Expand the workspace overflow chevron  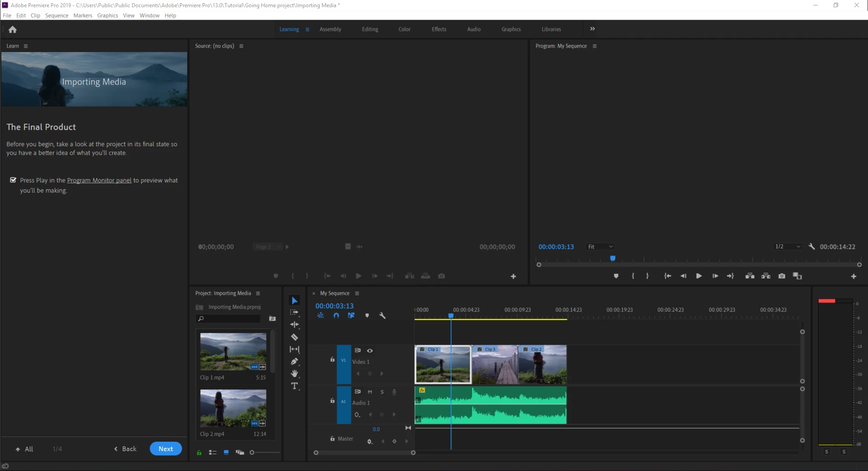[592, 29]
